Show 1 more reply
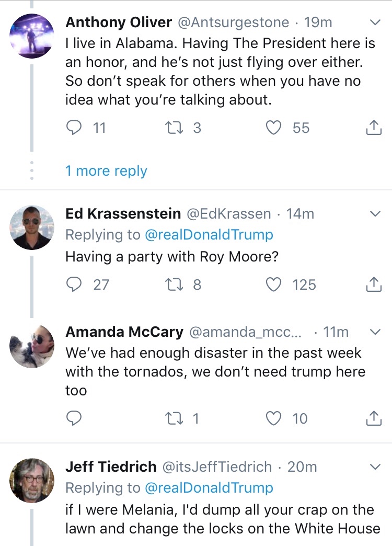This screenshot has width=392, height=546. point(106,171)
